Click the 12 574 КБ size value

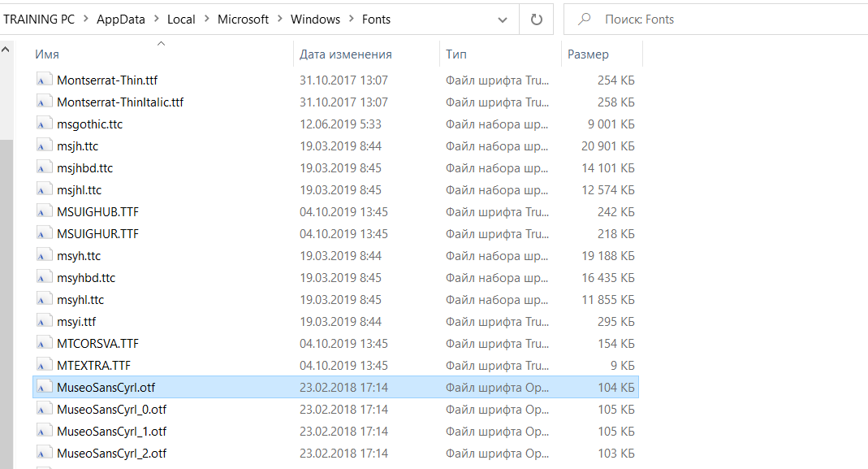[x=608, y=190]
